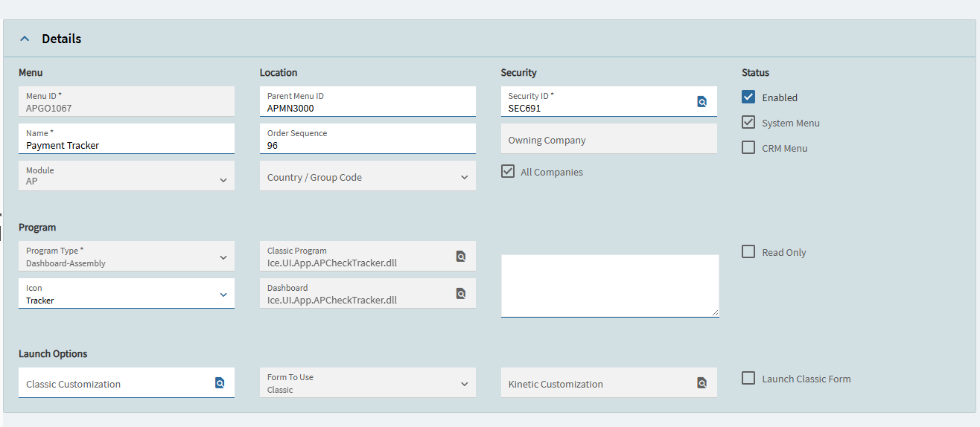Check the Launch Classic Form checkbox
The width and height of the screenshot is (980, 427).
tap(748, 378)
